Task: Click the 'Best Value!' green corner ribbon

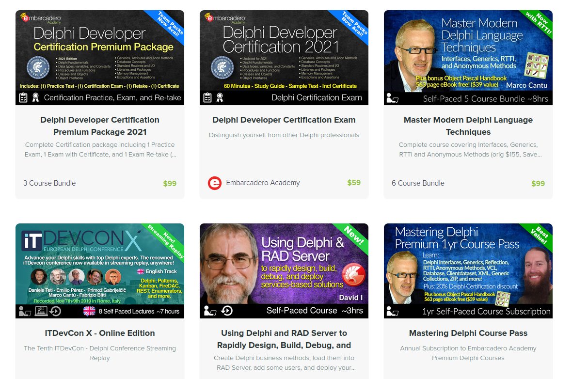Action: (538, 237)
